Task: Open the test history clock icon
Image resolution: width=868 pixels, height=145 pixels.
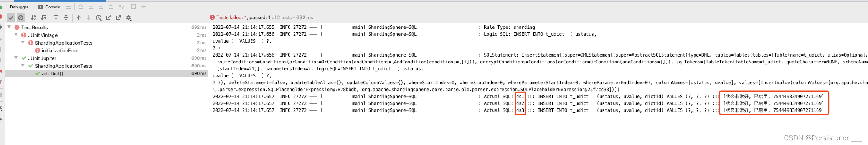Action: click(x=99, y=18)
